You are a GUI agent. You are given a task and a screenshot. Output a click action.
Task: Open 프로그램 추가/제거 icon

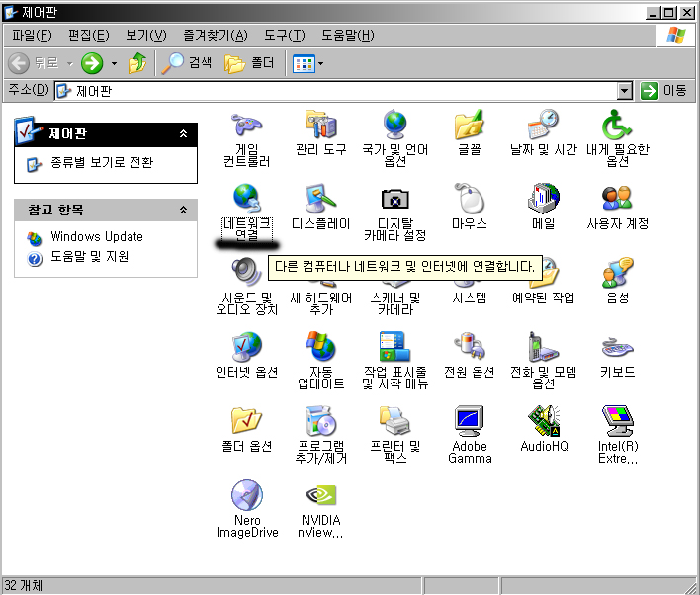pyautogui.click(x=320, y=420)
